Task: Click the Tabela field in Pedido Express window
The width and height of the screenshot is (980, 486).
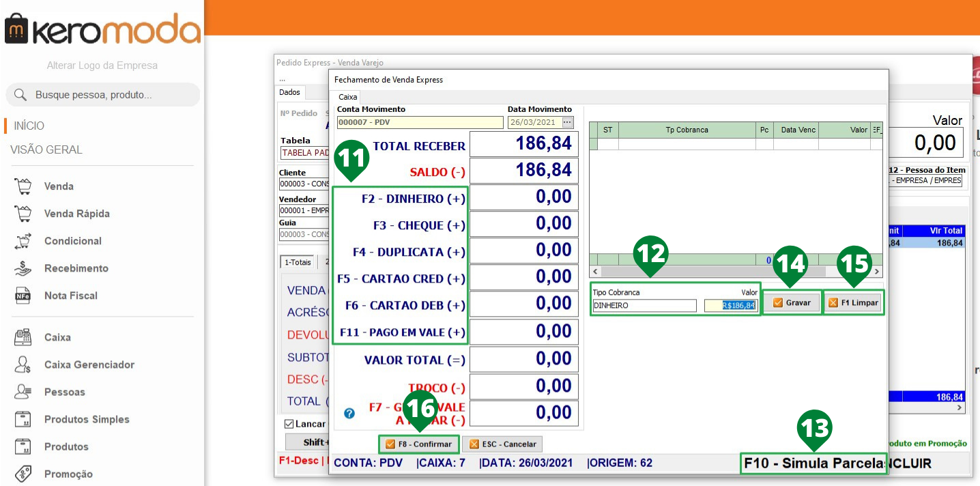Action: tap(305, 153)
